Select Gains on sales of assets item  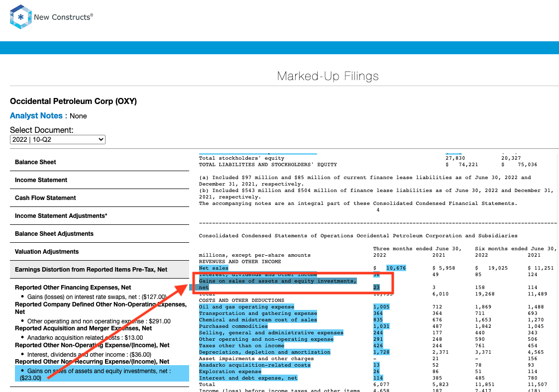pos(102,374)
